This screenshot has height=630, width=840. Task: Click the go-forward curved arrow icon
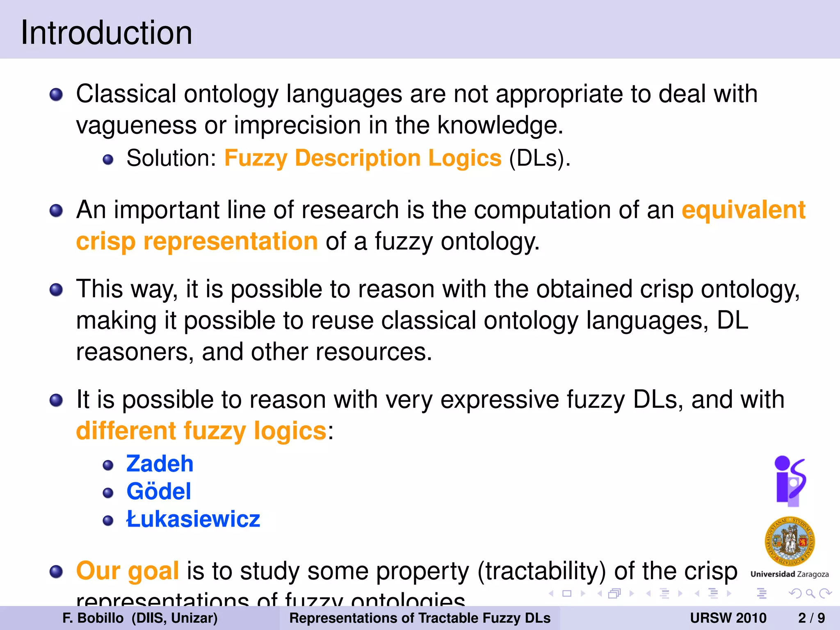825,593
